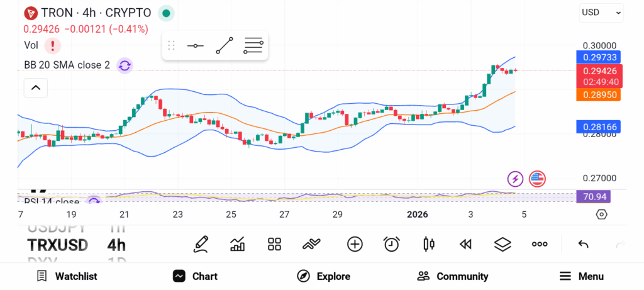Open the Community section
This screenshot has width=644, height=290.
pos(453,276)
